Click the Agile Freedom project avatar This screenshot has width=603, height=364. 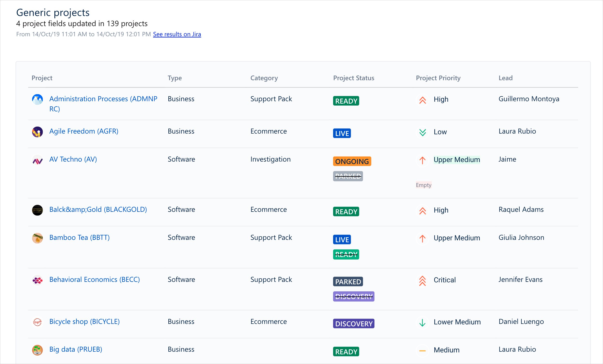37,132
